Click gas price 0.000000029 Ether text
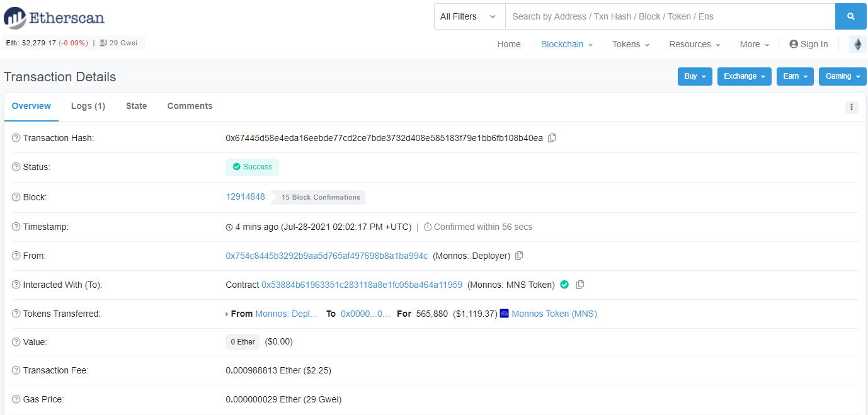The width and height of the screenshot is (868, 415). click(283, 399)
